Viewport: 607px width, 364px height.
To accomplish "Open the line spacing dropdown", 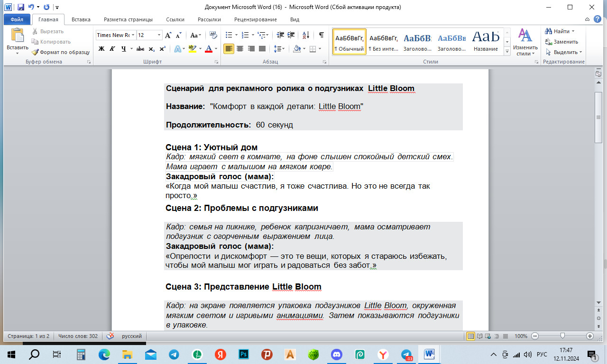I will pyautogui.click(x=279, y=48).
